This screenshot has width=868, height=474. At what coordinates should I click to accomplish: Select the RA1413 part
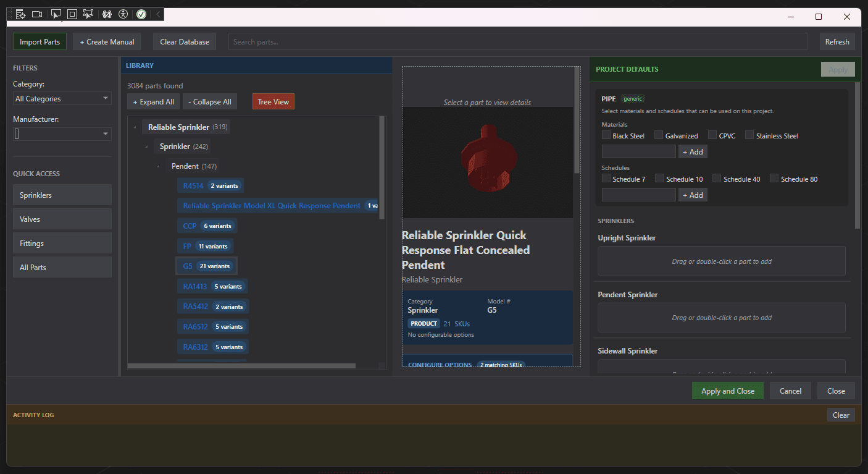click(x=212, y=286)
